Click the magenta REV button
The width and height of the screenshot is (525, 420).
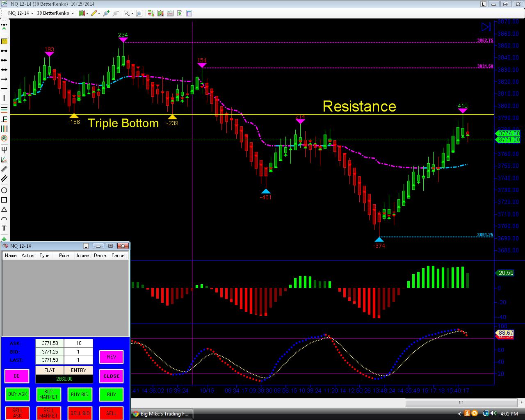click(111, 357)
